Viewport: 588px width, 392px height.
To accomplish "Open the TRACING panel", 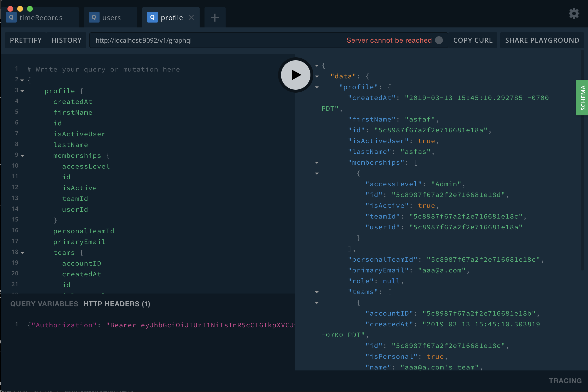I will click(565, 381).
